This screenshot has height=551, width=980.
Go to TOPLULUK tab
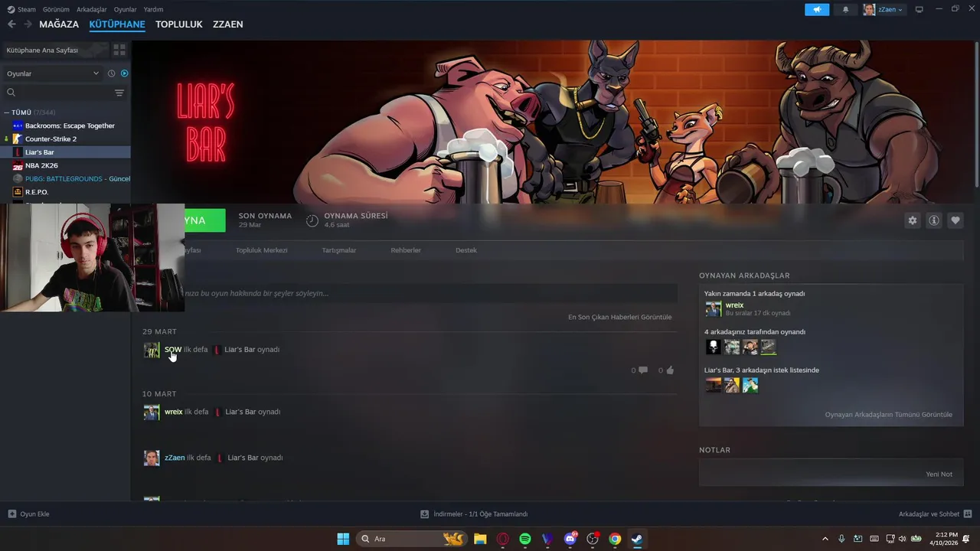pos(179,24)
